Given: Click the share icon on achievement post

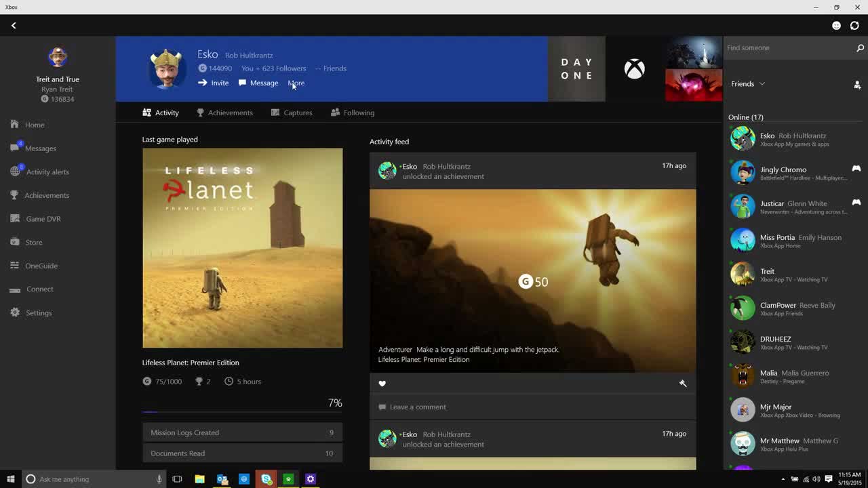Looking at the screenshot, I should (683, 384).
